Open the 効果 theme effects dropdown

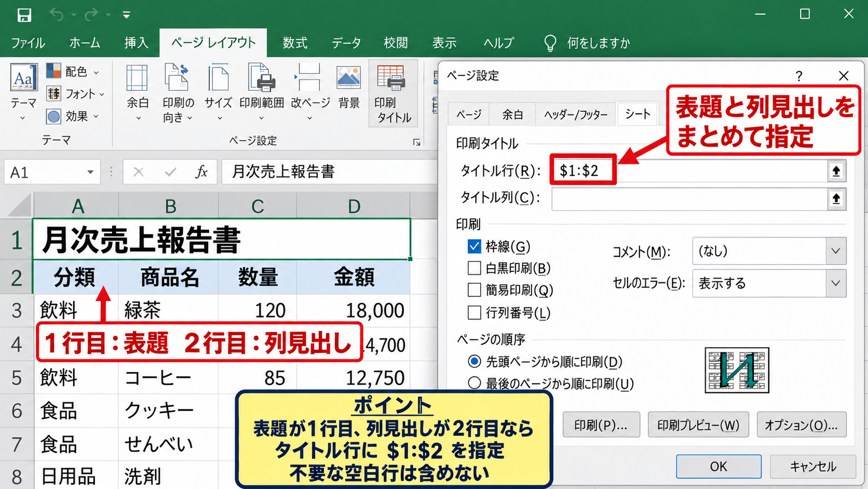point(73,116)
